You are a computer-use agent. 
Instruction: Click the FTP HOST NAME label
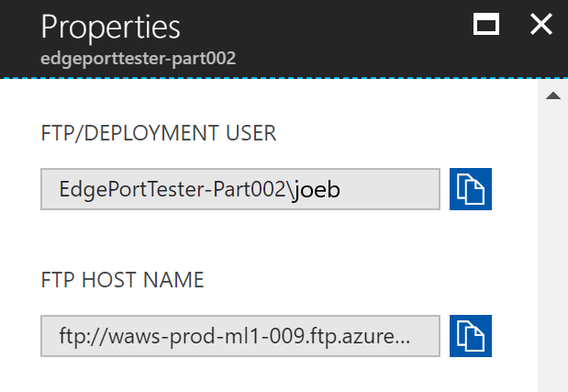tap(122, 280)
